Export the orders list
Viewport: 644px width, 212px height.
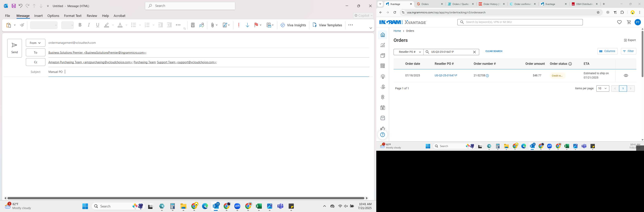pos(630,40)
